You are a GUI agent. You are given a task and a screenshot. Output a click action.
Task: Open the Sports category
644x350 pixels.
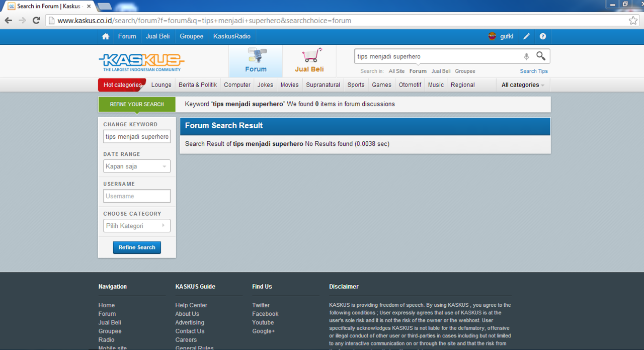point(356,85)
